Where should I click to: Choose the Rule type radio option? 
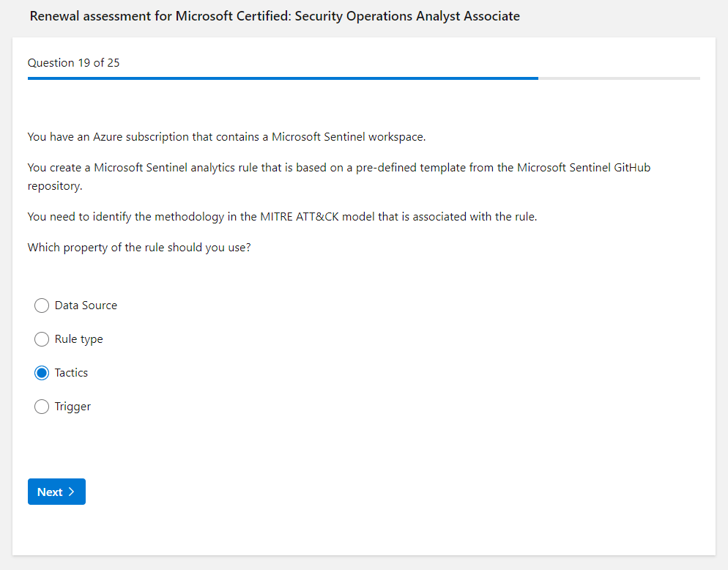tap(42, 339)
